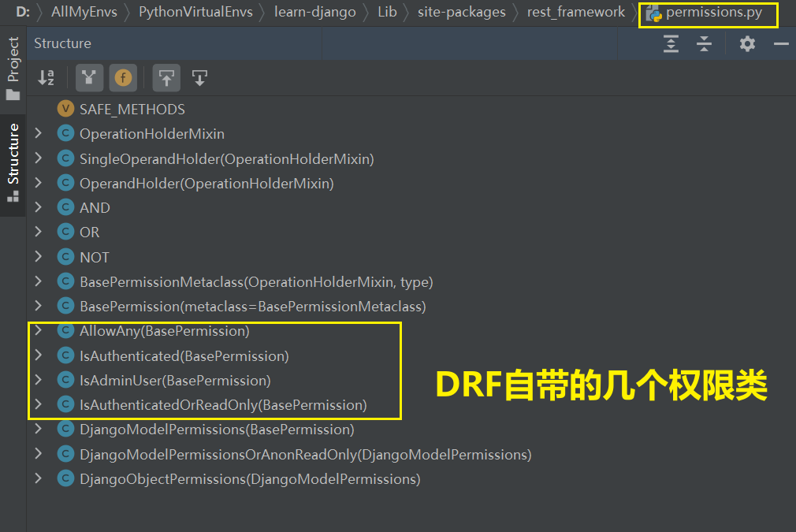Expand SingleOperandHolder class node

click(x=39, y=158)
